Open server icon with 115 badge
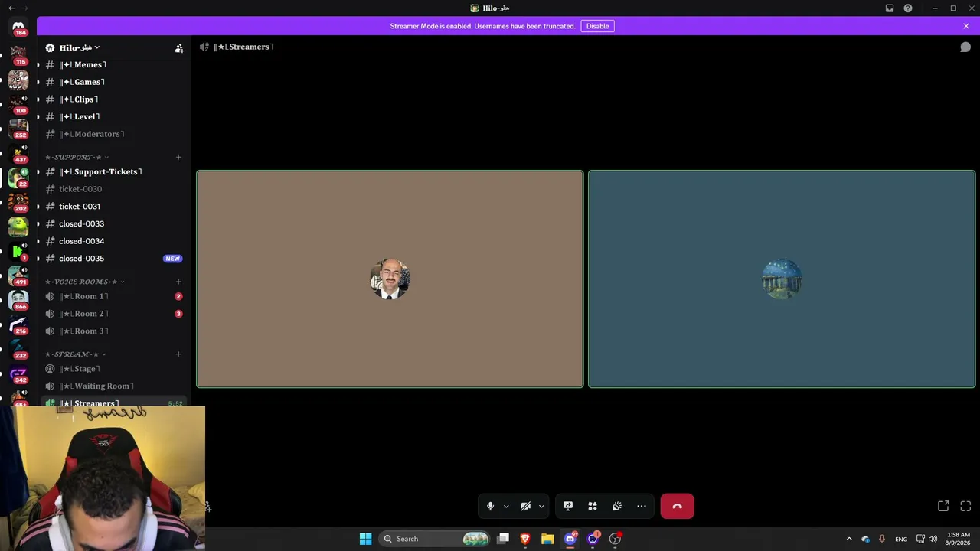The width and height of the screenshot is (980, 551). click(x=18, y=55)
